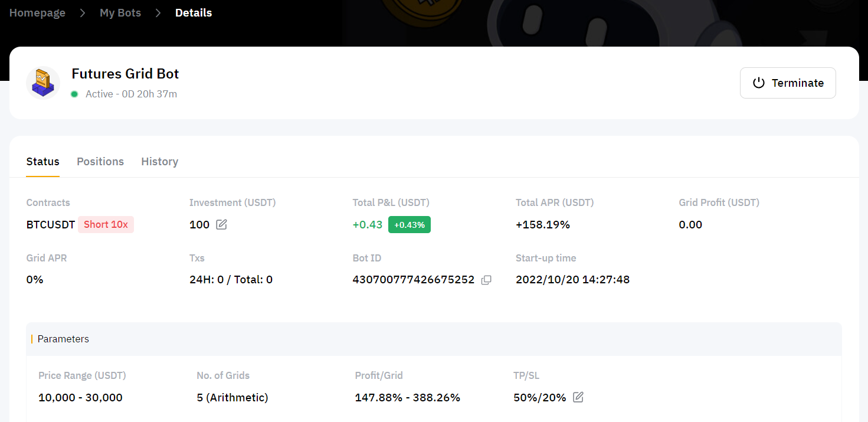Click the power icon in Terminate
Viewport: 868px width, 422px height.
[759, 83]
